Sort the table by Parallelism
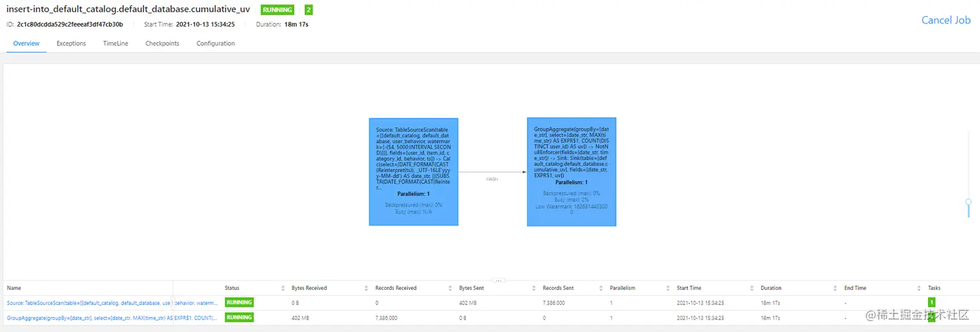 [x=668, y=288]
